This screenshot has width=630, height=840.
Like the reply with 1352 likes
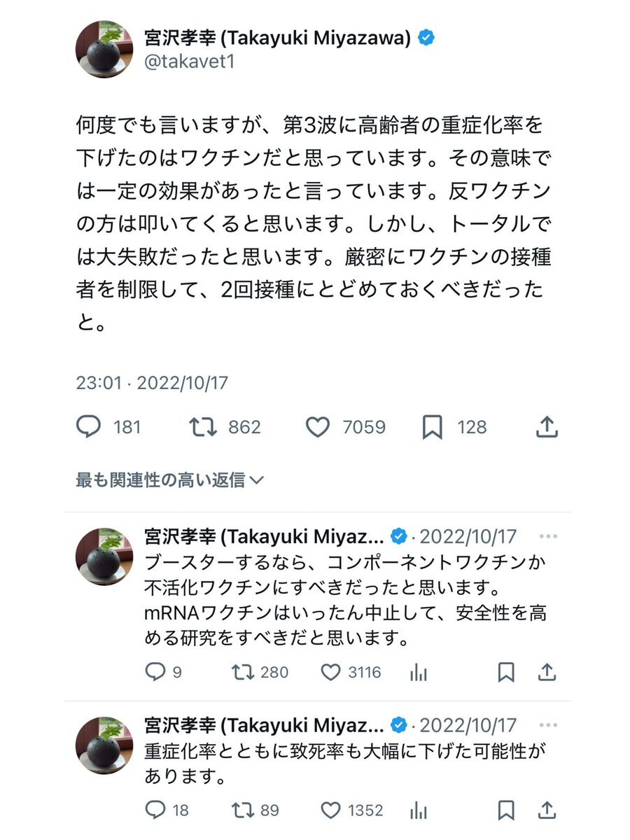coord(330,810)
